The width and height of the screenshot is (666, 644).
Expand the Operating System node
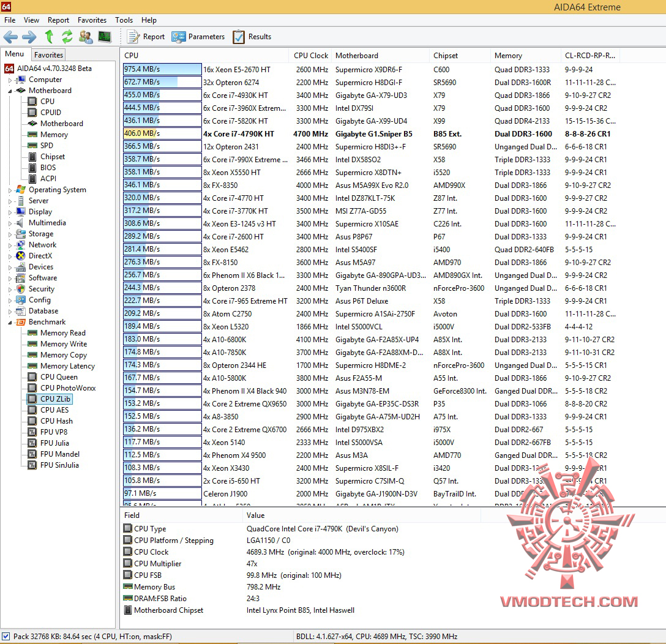coord(10,190)
